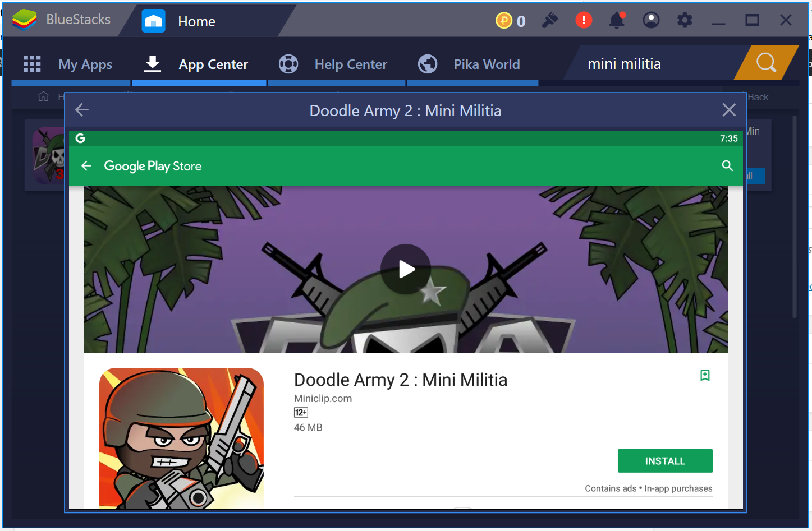
Task: Open notifications bell icon
Action: pyautogui.click(x=617, y=20)
